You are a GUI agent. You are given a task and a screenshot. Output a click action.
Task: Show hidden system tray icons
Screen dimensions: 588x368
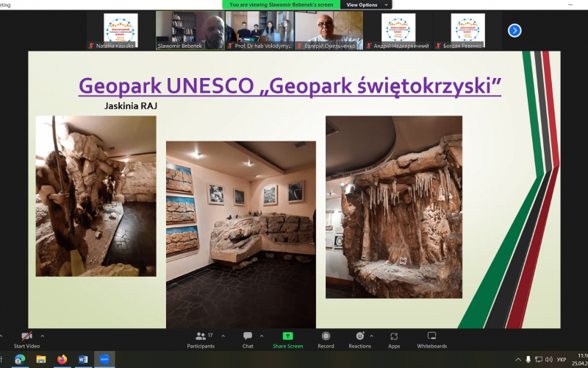coord(519,359)
